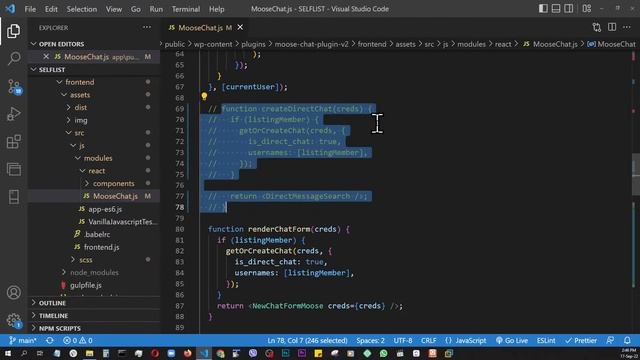Screen dimensions: 640x360
Task: Open the Explorer Views and More Actions ellipsis
Action: [x=147, y=27]
